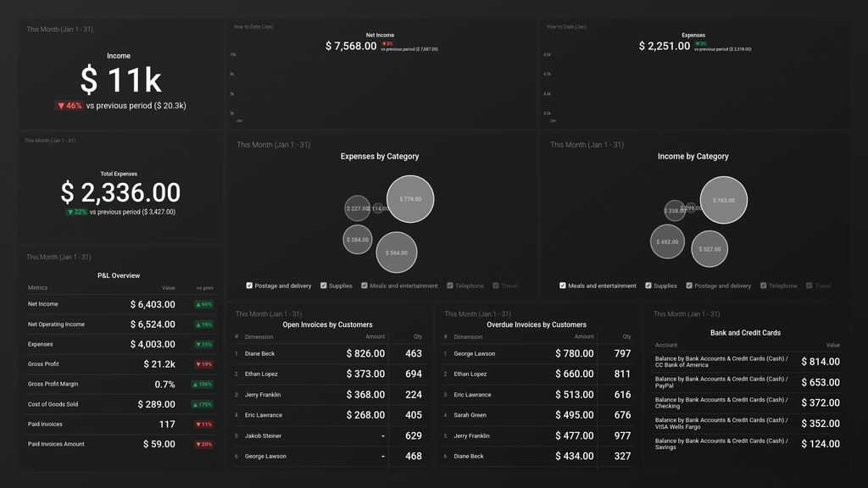Screen dimensions: 868x488
Task: Toggle Supplies checkbox in Income by Category legend
Action: [648, 286]
